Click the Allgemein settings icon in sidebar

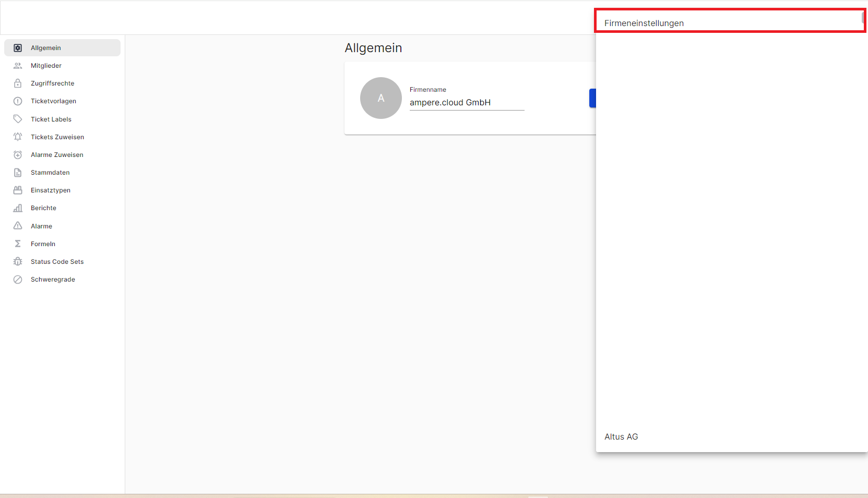18,48
